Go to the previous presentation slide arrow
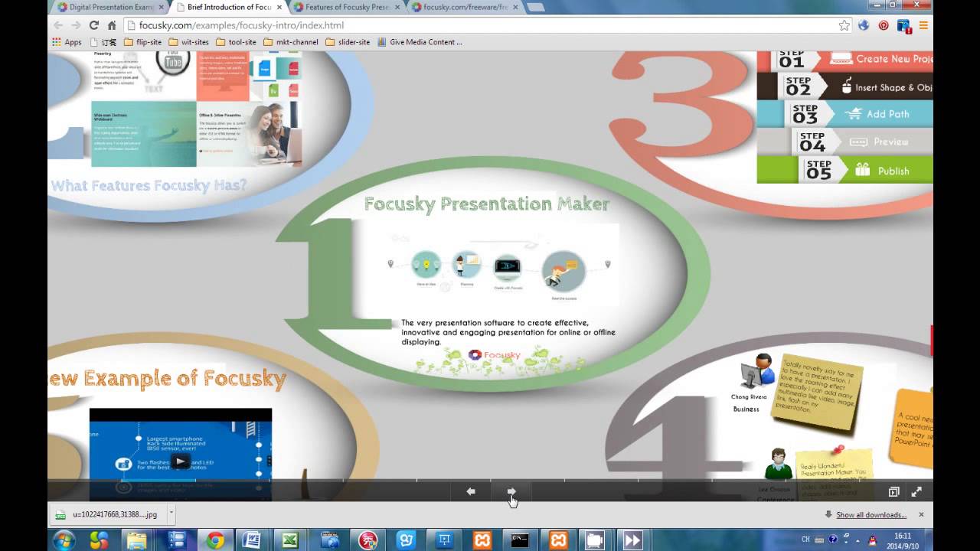The width and height of the screenshot is (980, 551). click(471, 491)
